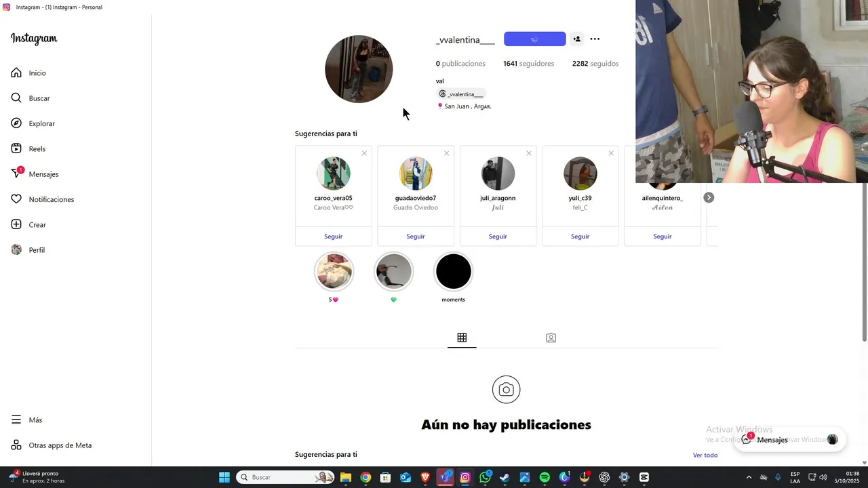Click the similar accounts person-plus icon
868x488 pixels.
click(576, 39)
